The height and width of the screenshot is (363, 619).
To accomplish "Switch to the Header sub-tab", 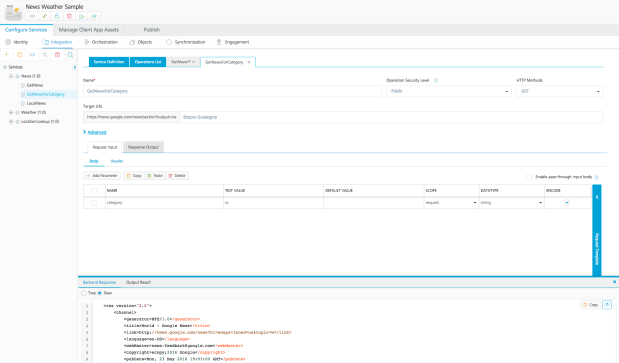I will pyautogui.click(x=117, y=161).
